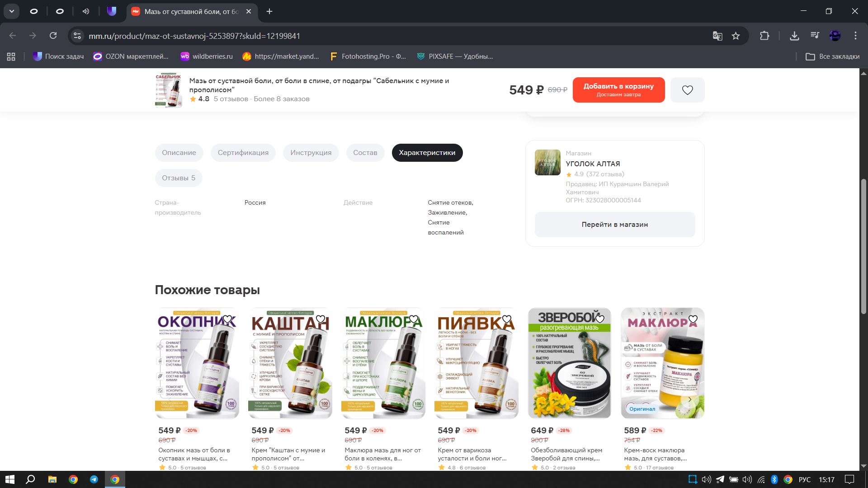
Task: Add product to favorites with heart button
Action: coord(687,90)
